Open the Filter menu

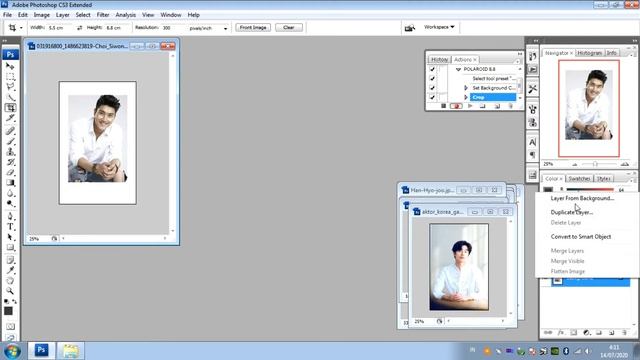[x=103, y=15]
